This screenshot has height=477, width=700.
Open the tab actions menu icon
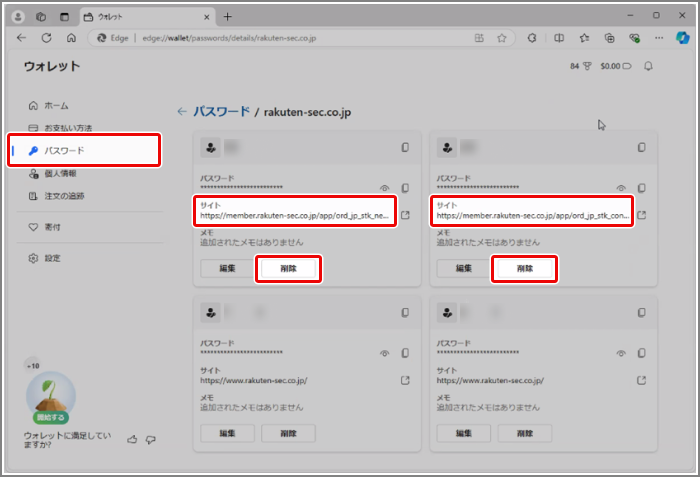(x=64, y=17)
